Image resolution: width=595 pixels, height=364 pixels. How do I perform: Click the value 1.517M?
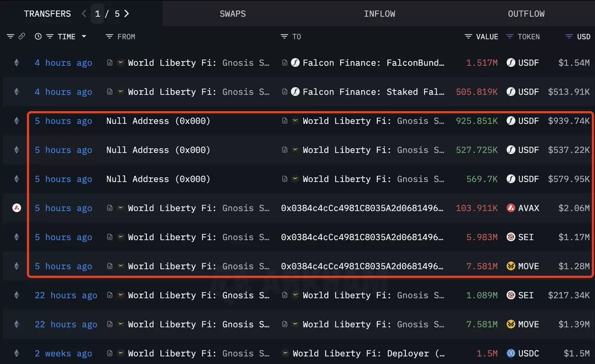[482, 63]
